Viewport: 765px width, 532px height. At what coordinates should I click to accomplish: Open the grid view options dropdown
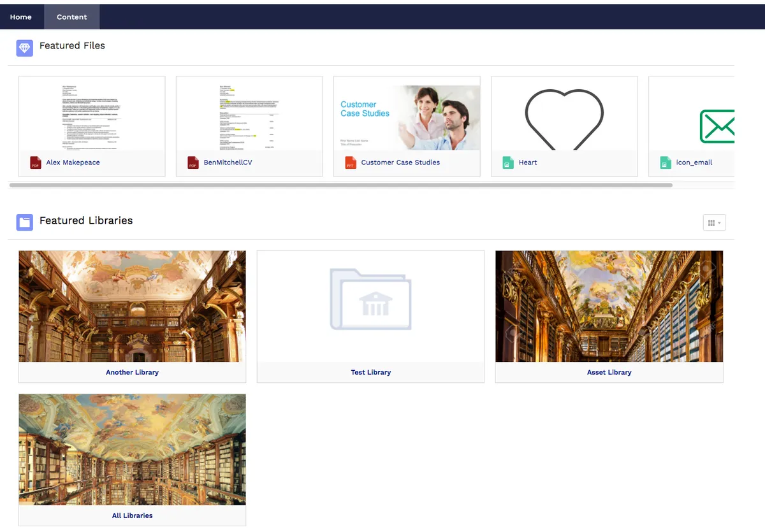[714, 222]
